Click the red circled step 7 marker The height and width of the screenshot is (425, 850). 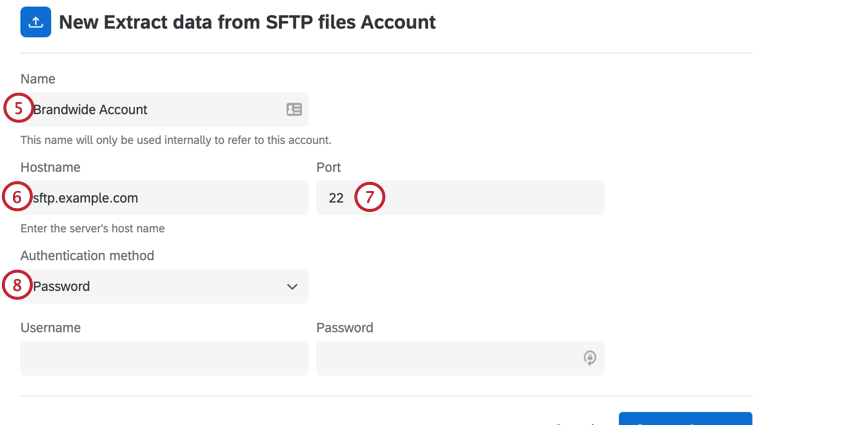369,197
